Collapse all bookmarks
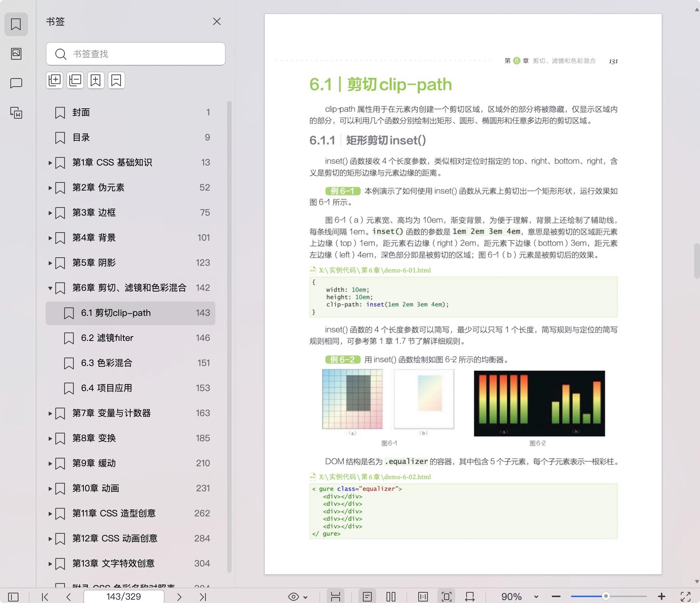The image size is (700, 603). pyautogui.click(x=75, y=80)
